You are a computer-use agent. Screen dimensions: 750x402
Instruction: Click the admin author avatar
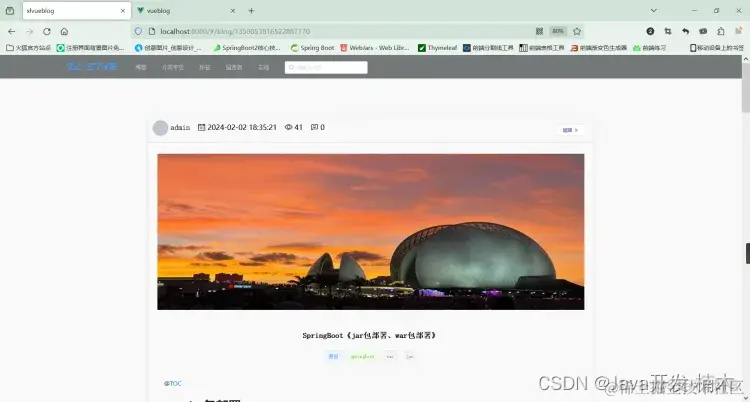pyautogui.click(x=160, y=128)
